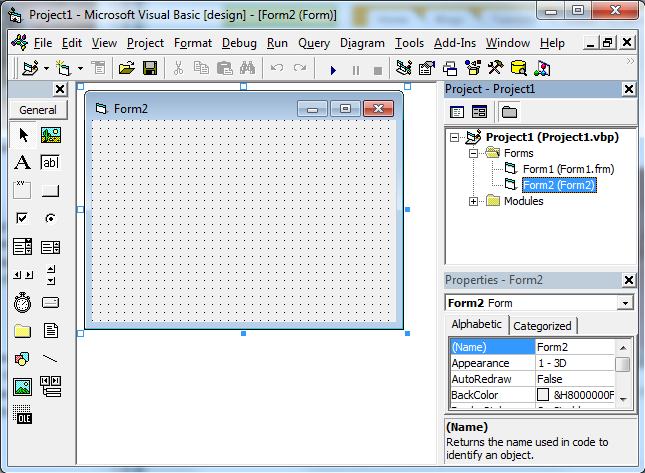Click the Find binoculars icon
The width and height of the screenshot is (645, 473).
click(x=248, y=68)
